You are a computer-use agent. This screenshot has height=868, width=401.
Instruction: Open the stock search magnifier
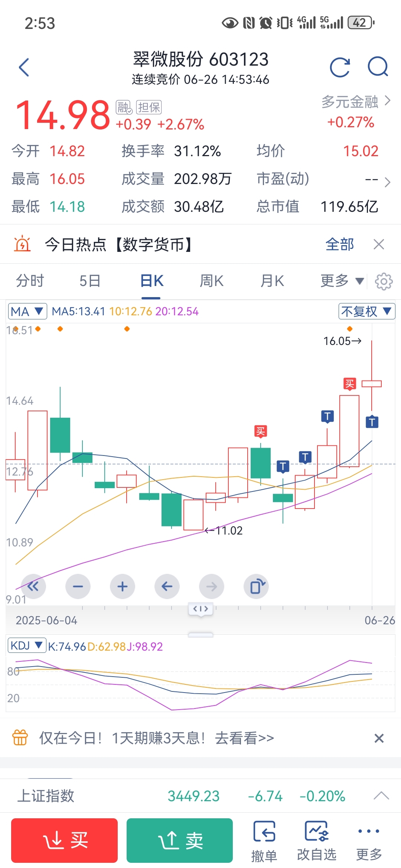click(378, 67)
